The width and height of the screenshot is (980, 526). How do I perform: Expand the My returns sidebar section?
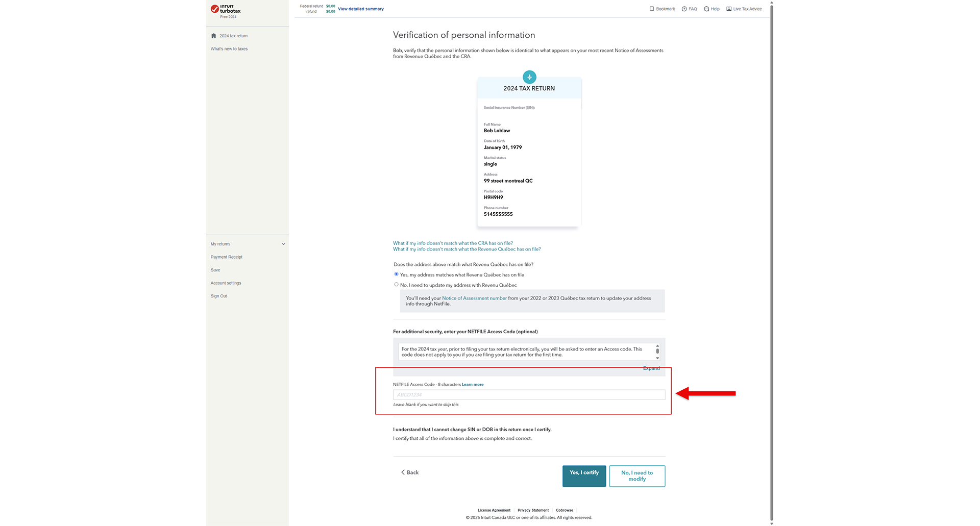[x=283, y=244]
